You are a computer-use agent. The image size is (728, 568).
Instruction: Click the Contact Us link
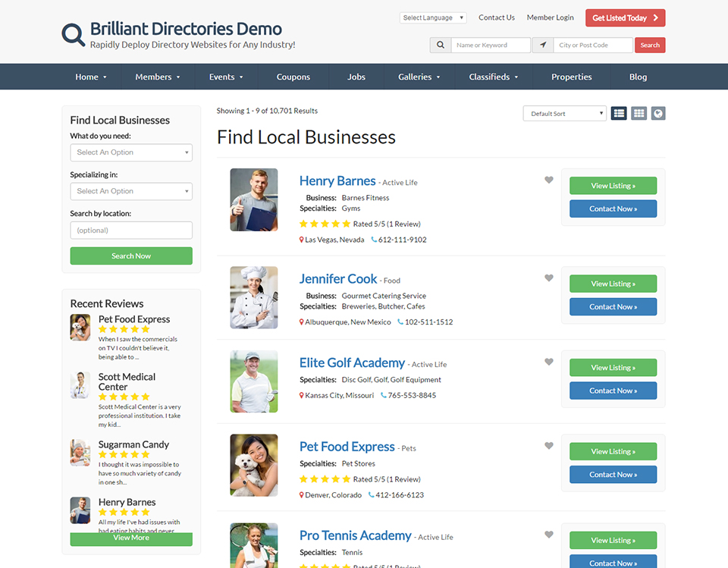coord(496,17)
